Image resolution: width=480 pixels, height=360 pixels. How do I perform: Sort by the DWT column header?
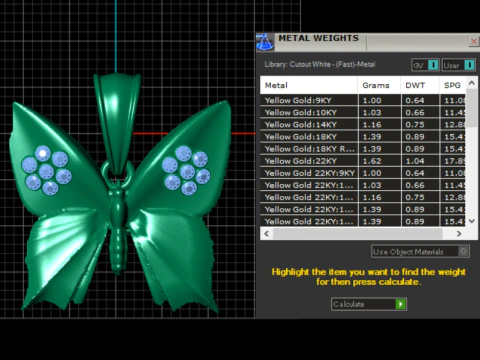420,85
